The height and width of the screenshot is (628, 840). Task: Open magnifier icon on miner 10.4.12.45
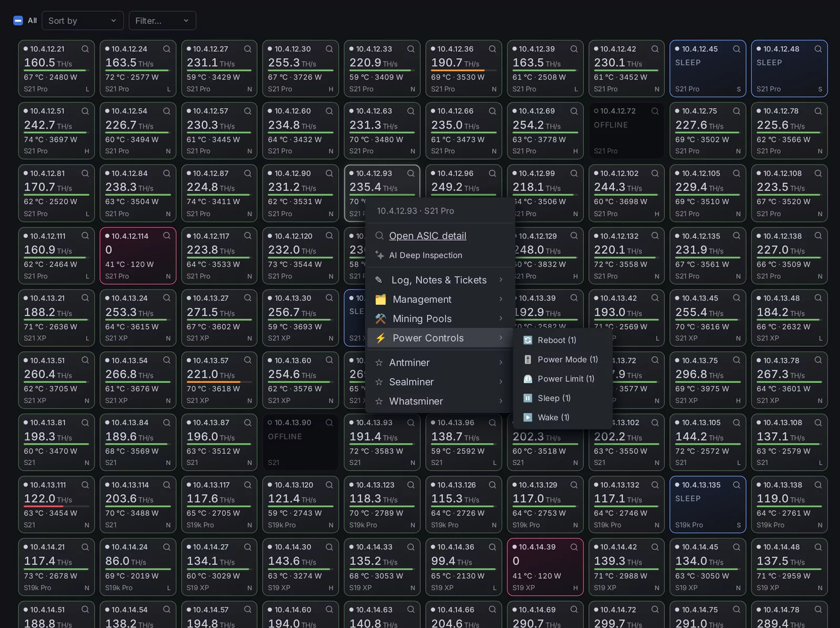(737, 49)
